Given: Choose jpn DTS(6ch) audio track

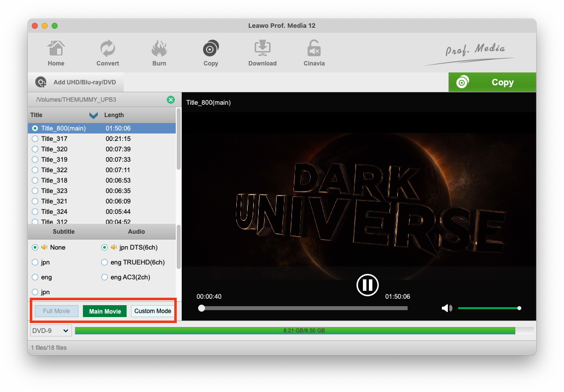Looking at the screenshot, I should click(104, 248).
